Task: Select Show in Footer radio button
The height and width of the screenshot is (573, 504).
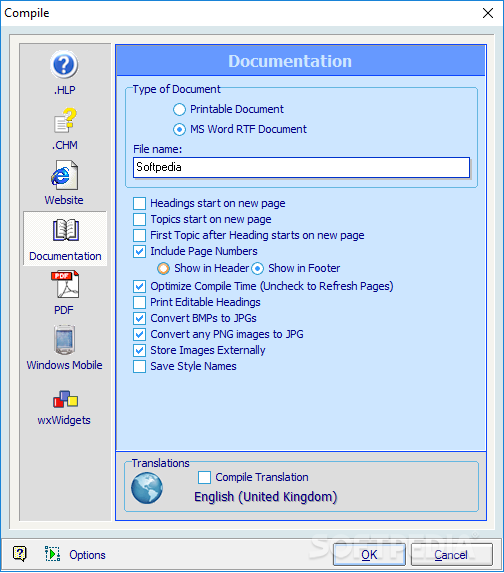Action: point(257,269)
